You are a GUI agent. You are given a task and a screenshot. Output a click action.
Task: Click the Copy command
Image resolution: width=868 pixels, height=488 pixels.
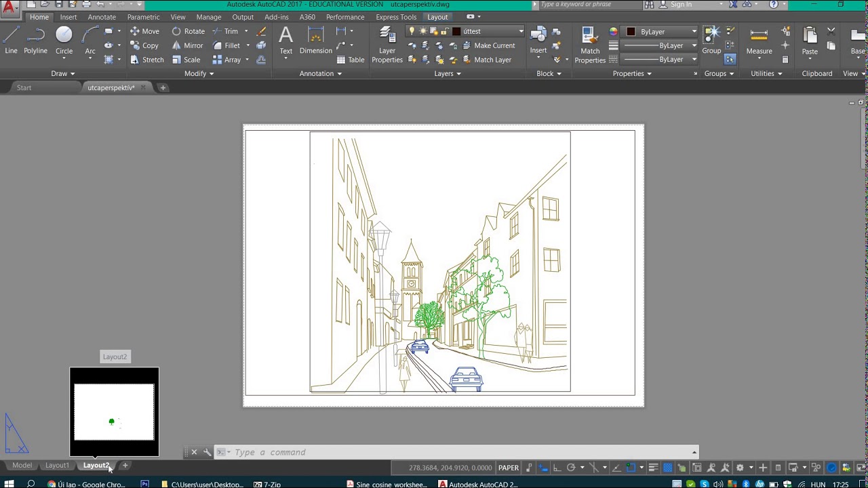tap(144, 45)
